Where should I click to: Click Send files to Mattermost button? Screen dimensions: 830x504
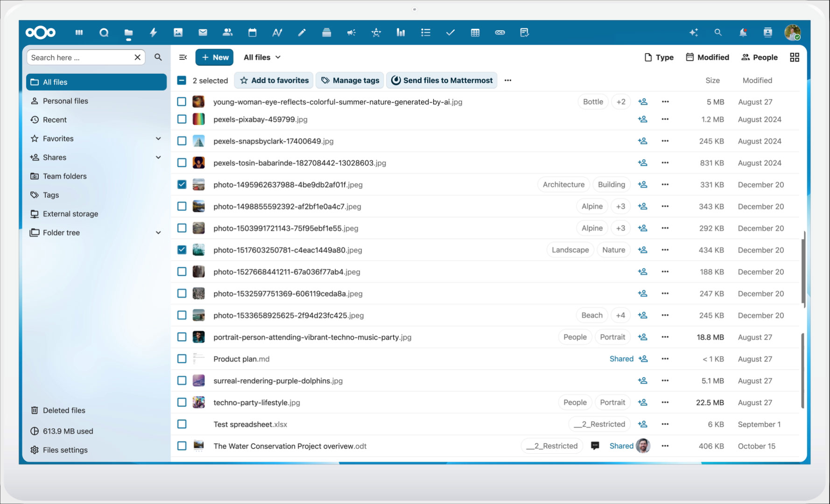tap(442, 80)
